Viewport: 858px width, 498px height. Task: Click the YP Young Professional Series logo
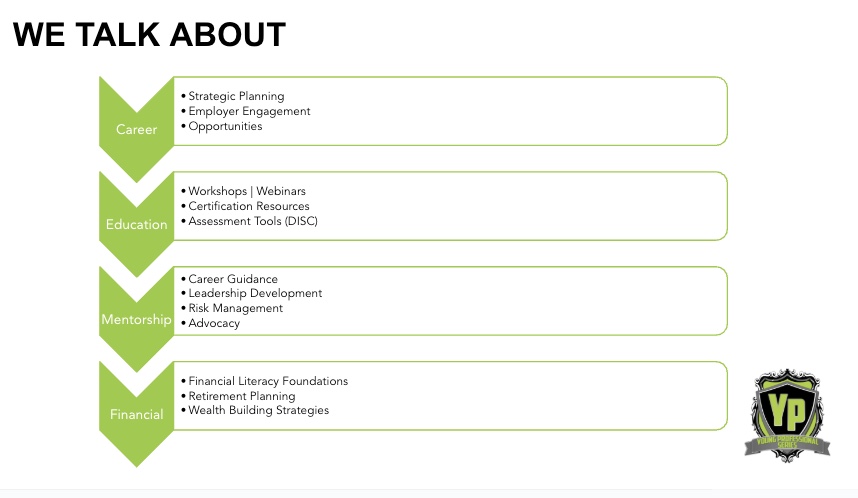pos(787,415)
